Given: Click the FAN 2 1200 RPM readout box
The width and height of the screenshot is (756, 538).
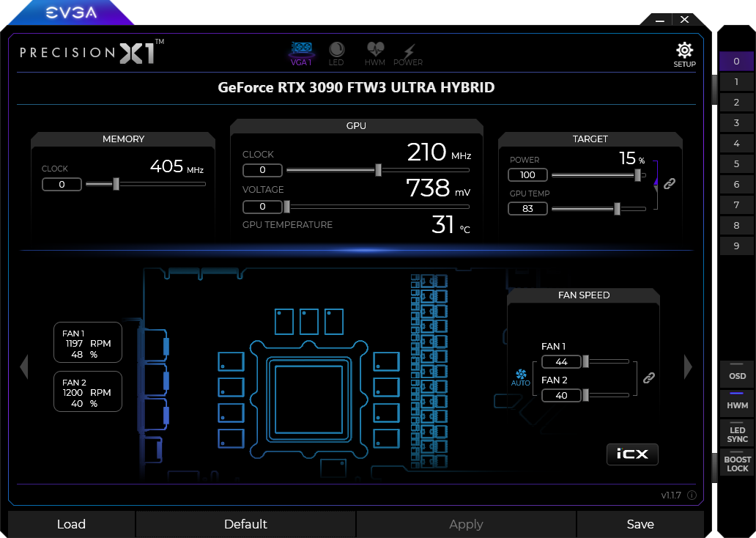Looking at the screenshot, I should [88, 391].
